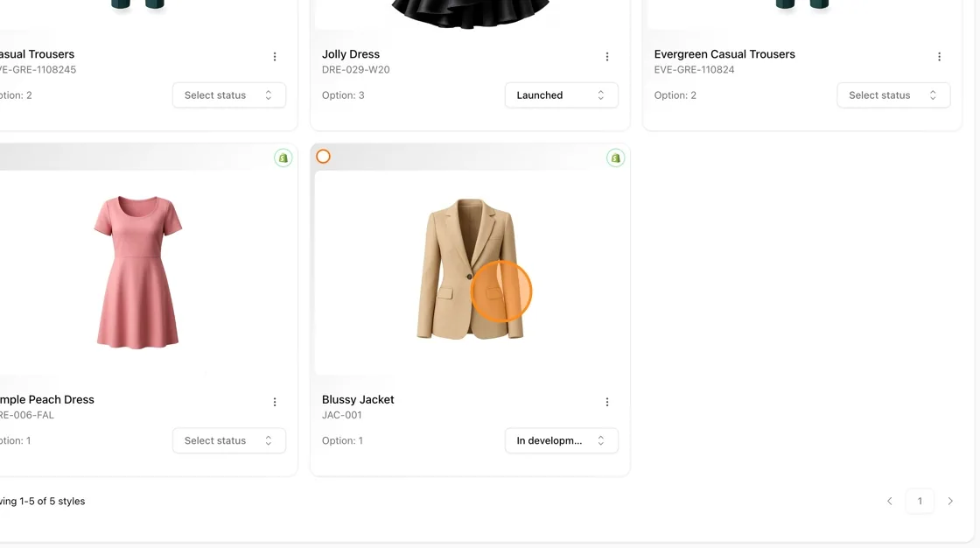Click the Shopify badge on the Blussy Jacket card

tap(616, 158)
